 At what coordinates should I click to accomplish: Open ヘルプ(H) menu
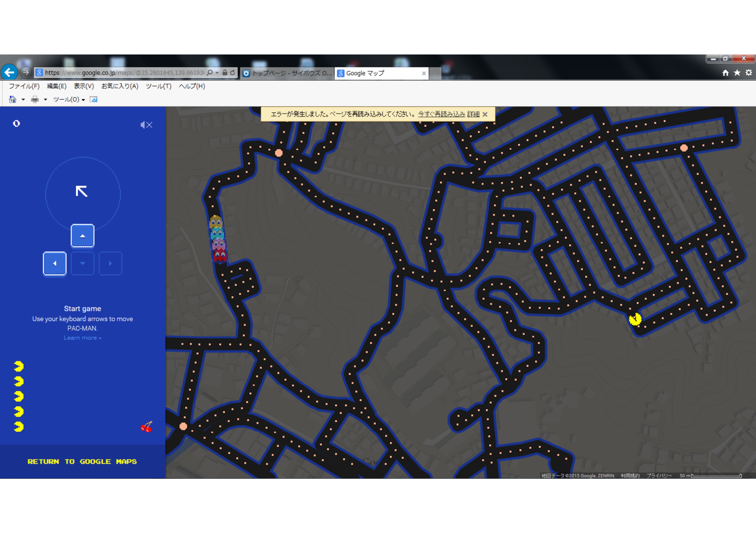[192, 86]
